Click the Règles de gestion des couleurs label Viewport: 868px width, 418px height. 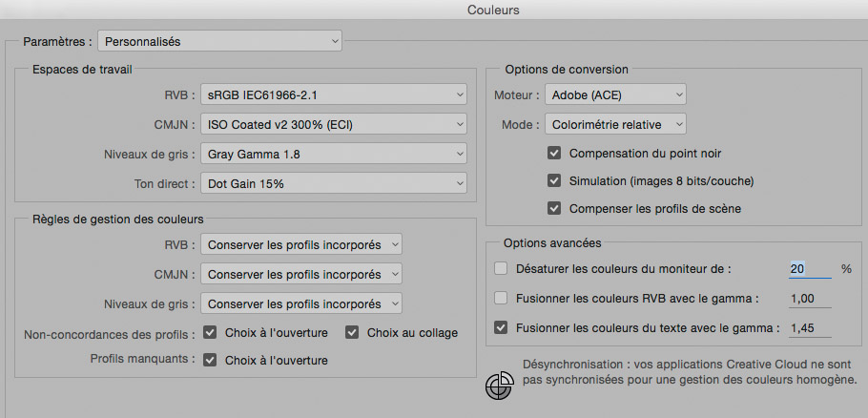pyautogui.click(x=118, y=219)
